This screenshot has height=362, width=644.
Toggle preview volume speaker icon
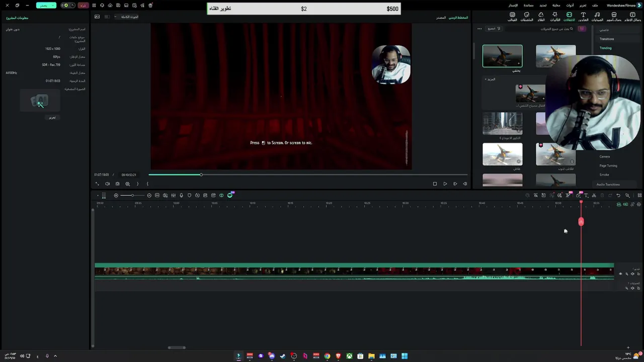pyautogui.click(x=107, y=184)
